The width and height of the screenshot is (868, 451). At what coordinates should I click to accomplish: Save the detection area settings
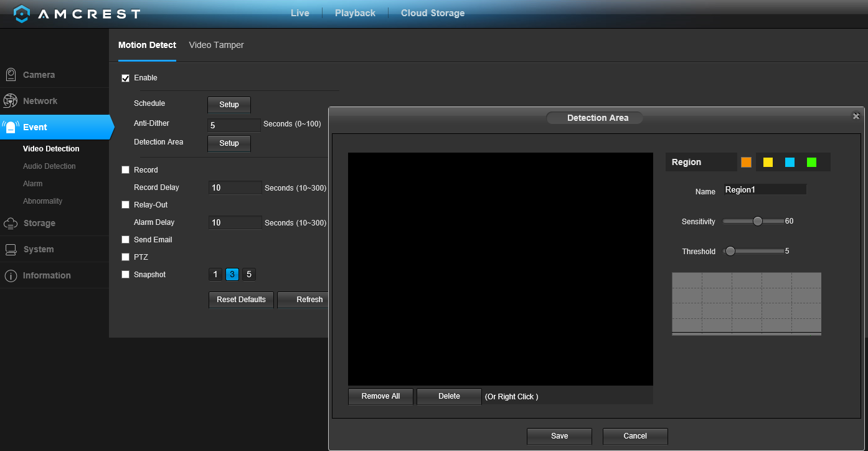[559, 436]
